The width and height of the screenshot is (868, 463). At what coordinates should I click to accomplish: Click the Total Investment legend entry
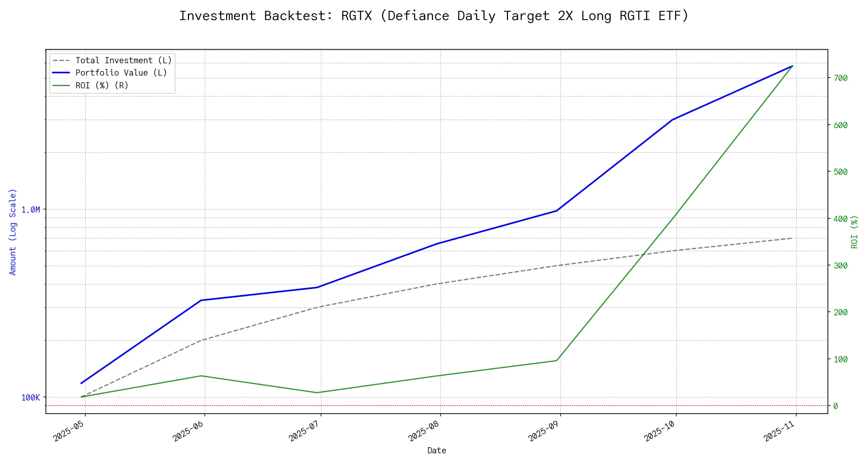123,61
